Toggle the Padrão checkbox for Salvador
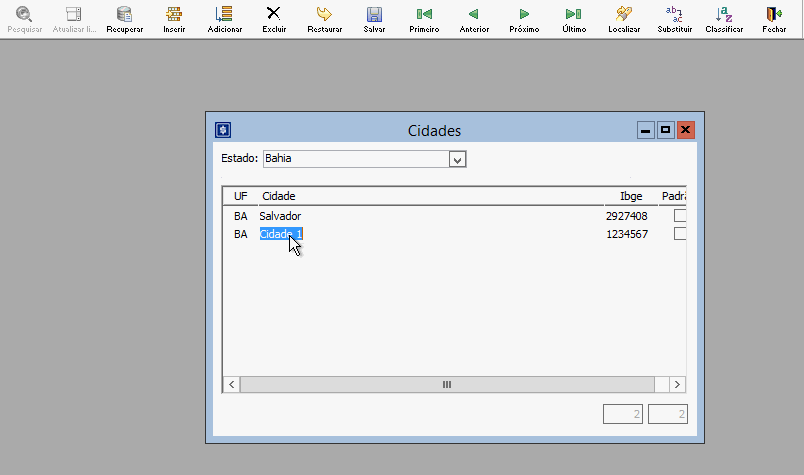The width and height of the screenshot is (804, 475). (x=680, y=216)
